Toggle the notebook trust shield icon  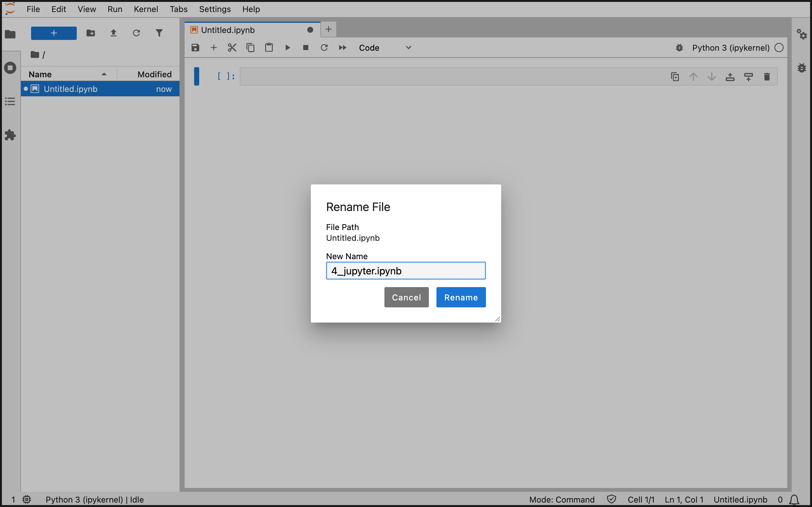click(611, 499)
